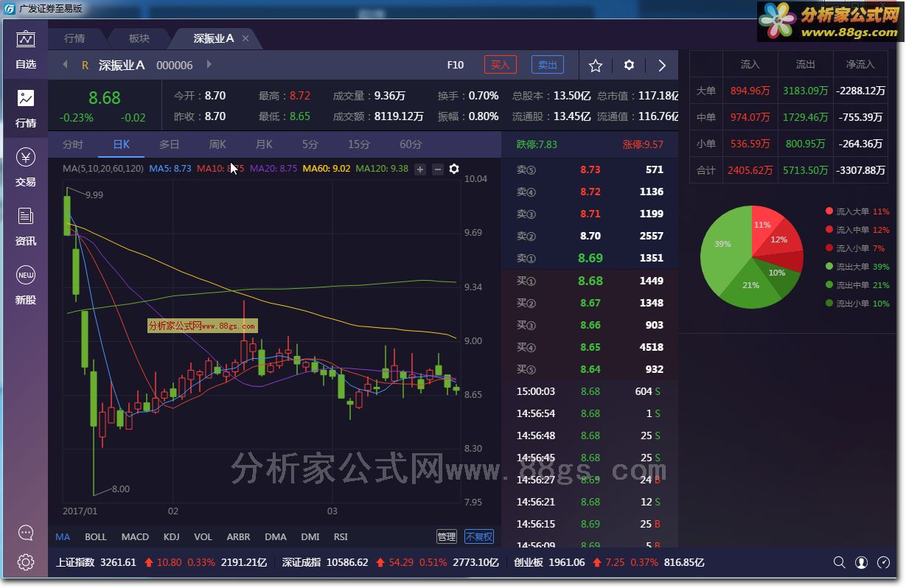
Task: Select the BOLL indicator
Action: pos(96,537)
